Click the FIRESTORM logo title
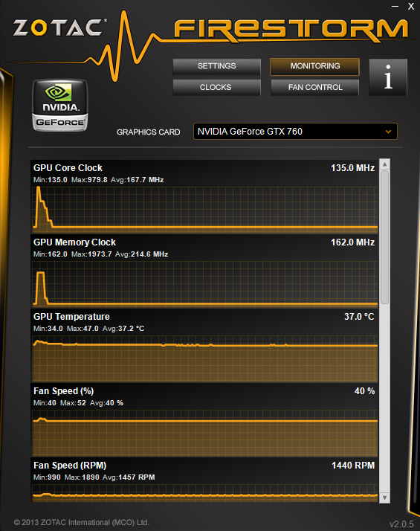Viewport: 420px width, 531px height. 291,30
